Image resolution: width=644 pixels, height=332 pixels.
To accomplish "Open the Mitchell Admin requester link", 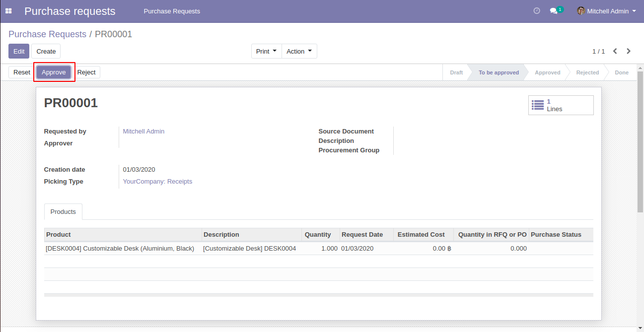I will tap(143, 131).
